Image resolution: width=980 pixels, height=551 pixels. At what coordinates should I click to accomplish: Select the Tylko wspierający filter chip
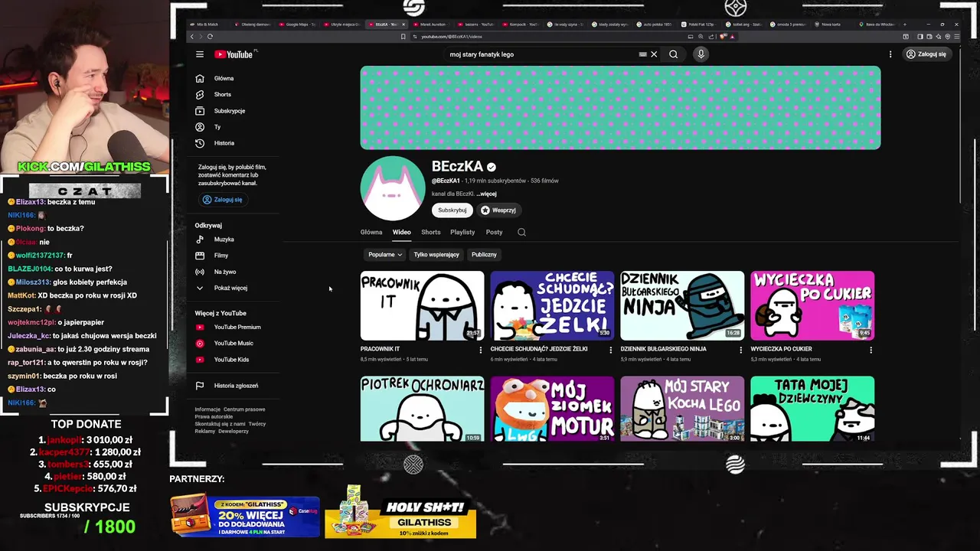(x=436, y=254)
